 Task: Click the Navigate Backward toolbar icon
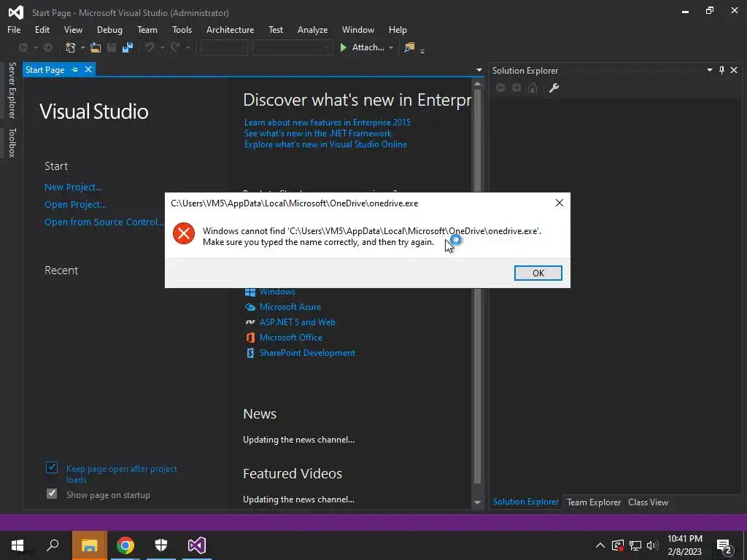[x=23, y=47]
